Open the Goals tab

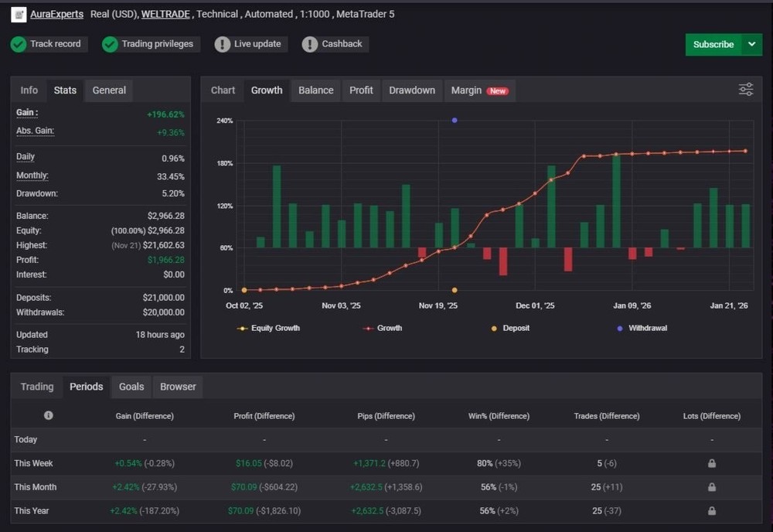[x=131, y=387]
